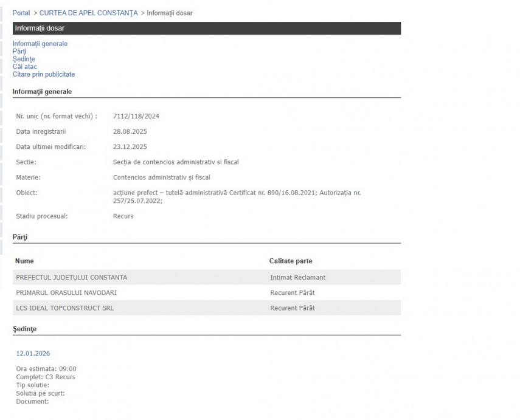This screenshot has height=420, width=520.
Task: Click the Recurs value beside Stadiu procesual
Action: tap(123, 216)
